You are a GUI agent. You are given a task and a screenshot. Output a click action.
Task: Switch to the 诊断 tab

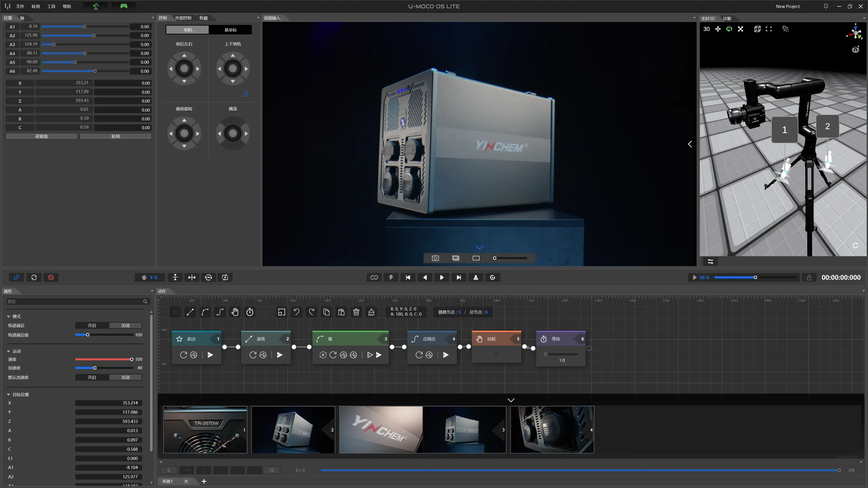(x=727, y=19)
